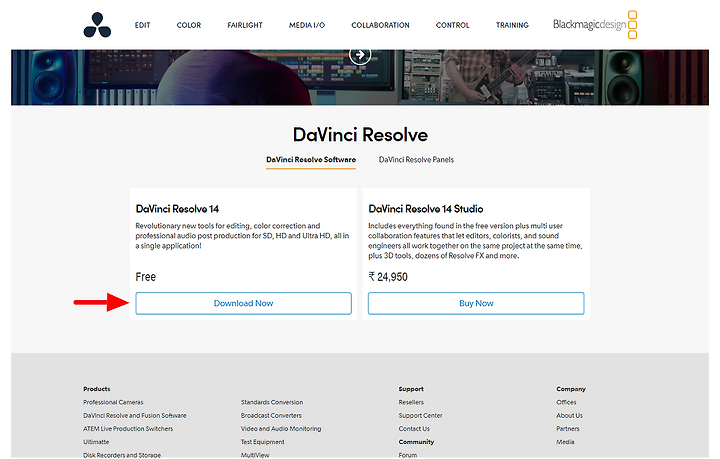
Task: Click the Free price label
Action: 146,277
